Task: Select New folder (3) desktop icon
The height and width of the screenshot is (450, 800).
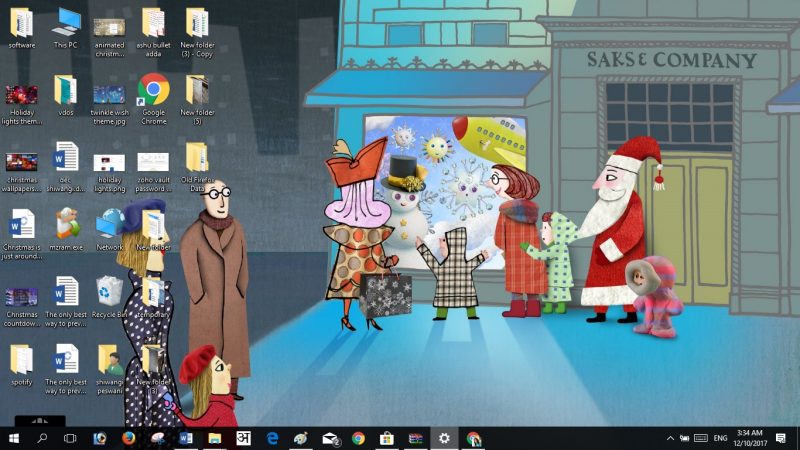Action: click(153, 369)
